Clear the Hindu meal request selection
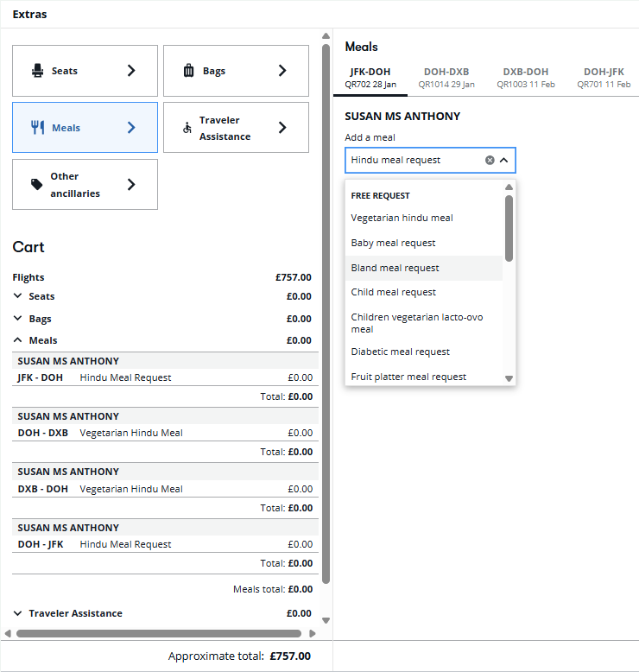The image size is (639, 672). [x=490, y=160]
